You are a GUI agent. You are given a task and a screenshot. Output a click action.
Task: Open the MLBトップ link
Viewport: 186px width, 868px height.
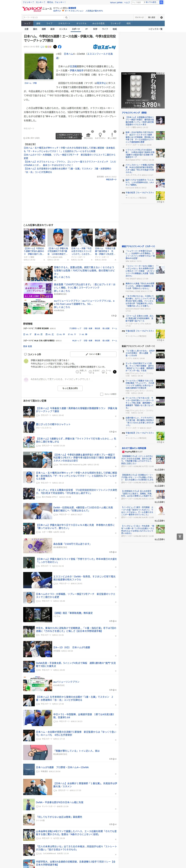77,341
